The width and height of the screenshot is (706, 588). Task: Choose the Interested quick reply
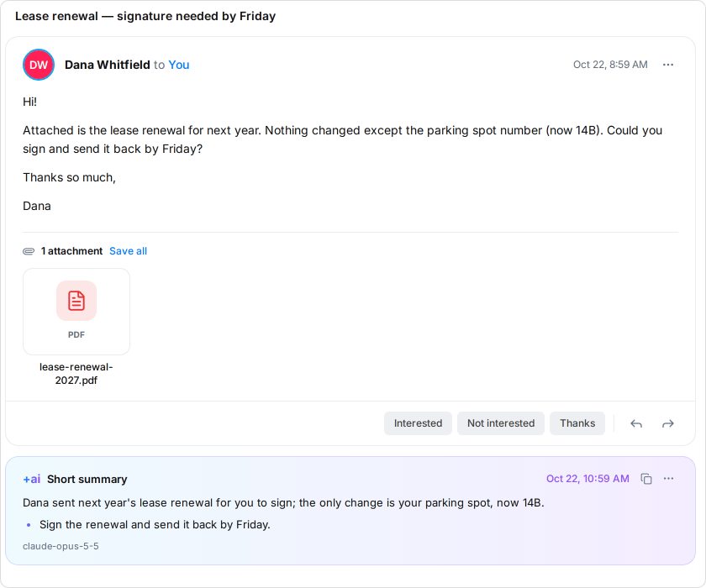point(418,423)
